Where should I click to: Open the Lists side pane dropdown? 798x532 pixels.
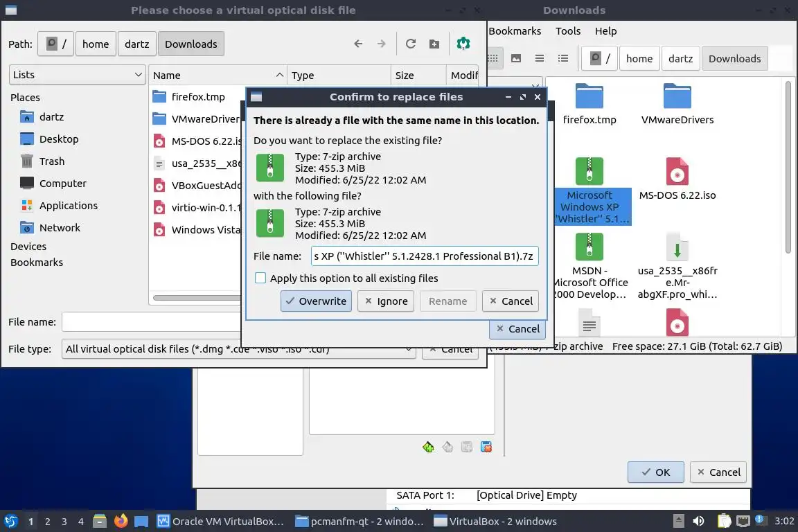78,75
